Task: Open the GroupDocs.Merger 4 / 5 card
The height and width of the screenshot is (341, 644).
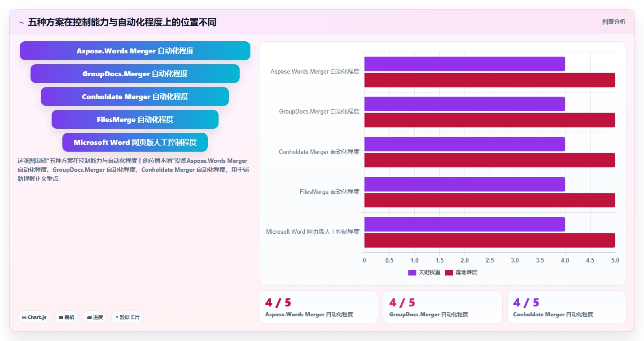Action: 442,307
